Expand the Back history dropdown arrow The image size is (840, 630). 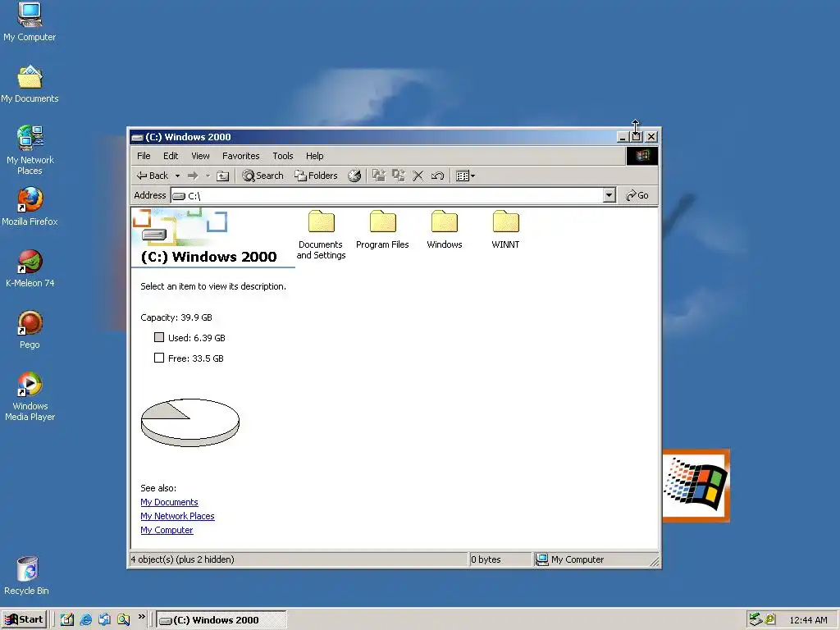pyautogui.click(x=177, y=176)
